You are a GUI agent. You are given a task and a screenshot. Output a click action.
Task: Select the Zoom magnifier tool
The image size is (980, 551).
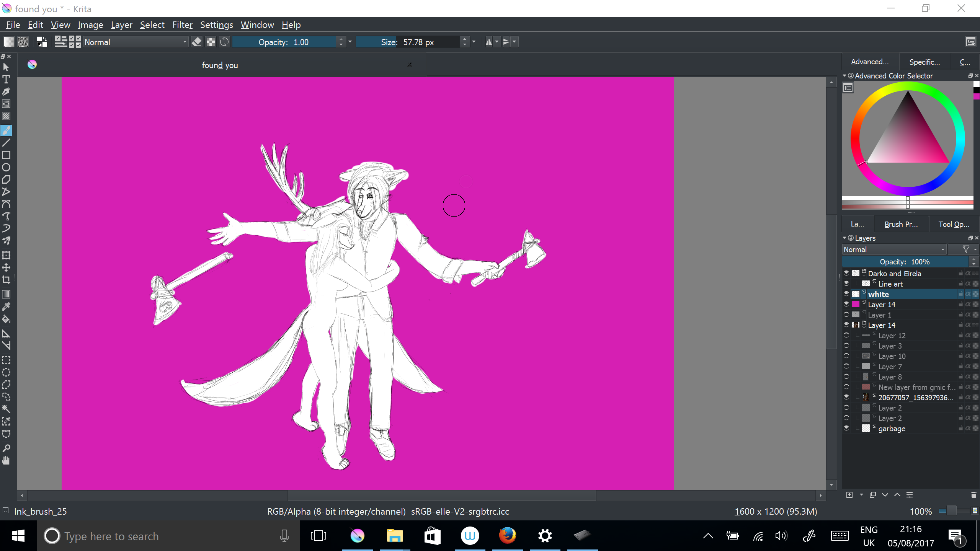pyautogui.click(x=6, y=448)
